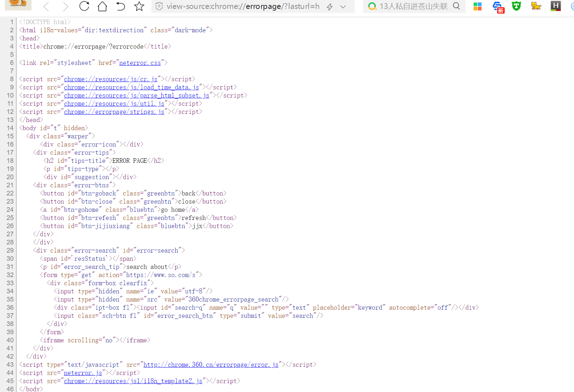Screen dimensions: 574x392
Task: Click the title text 'chrome://errorpage/?errorcode'
Action: 93,46
